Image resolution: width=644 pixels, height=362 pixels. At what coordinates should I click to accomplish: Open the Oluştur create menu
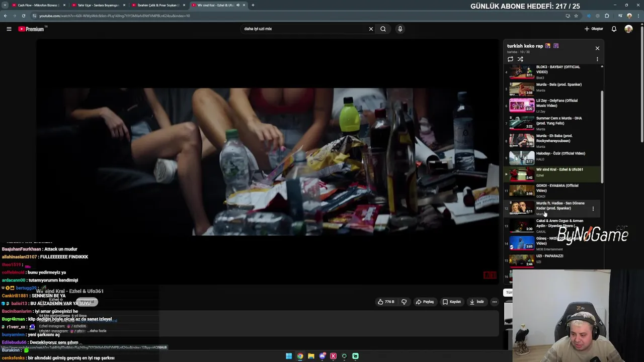pyautogui.click(x=594, y=29)
